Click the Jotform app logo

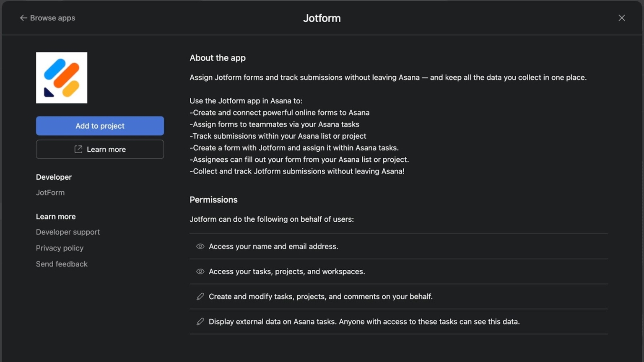[x=61, y=78]
